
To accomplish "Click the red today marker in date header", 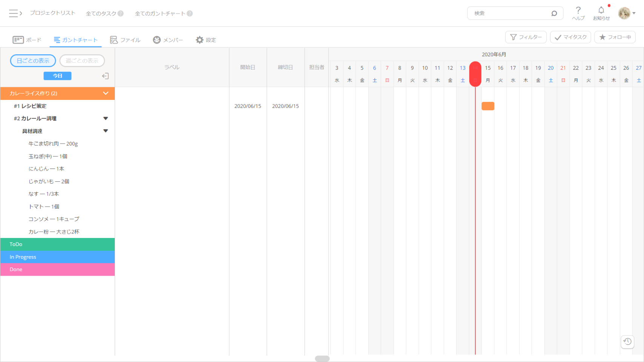I will pyautogui.click(x=475, y=74).
